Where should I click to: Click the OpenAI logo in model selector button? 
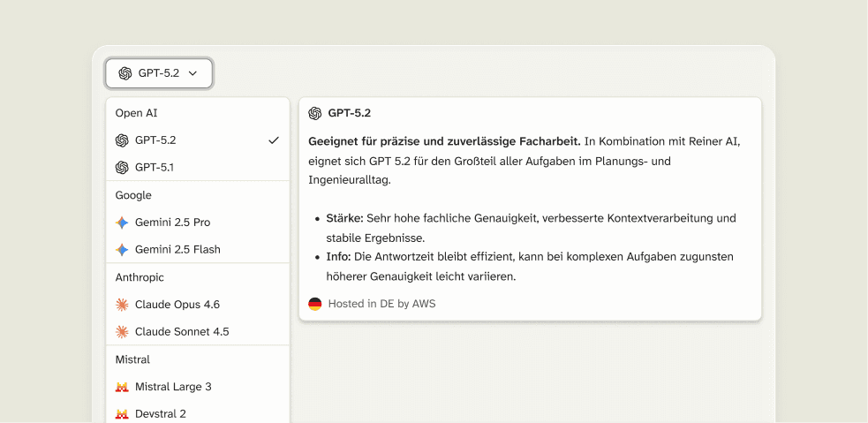125,73
